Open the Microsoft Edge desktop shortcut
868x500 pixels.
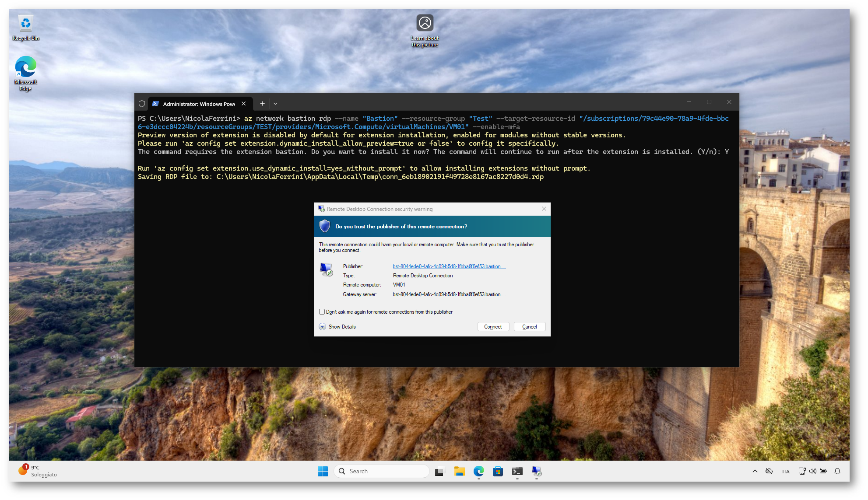click(25, 73)
